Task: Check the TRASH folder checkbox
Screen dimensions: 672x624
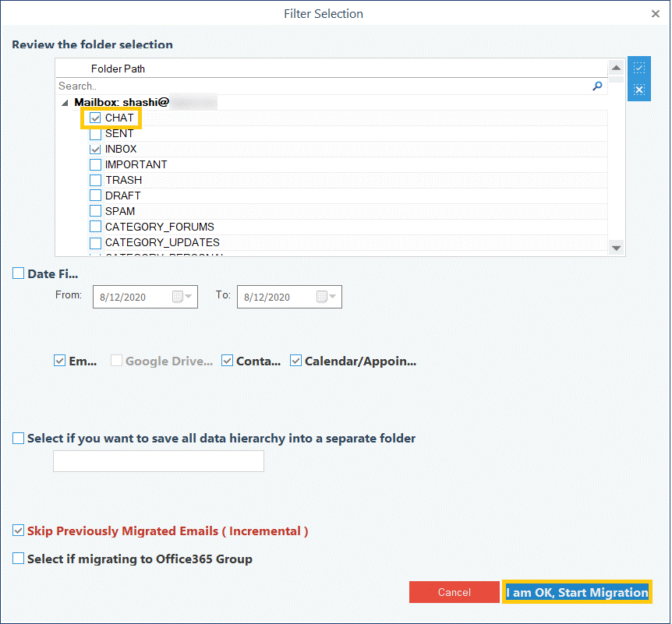Action: [95, 180]
